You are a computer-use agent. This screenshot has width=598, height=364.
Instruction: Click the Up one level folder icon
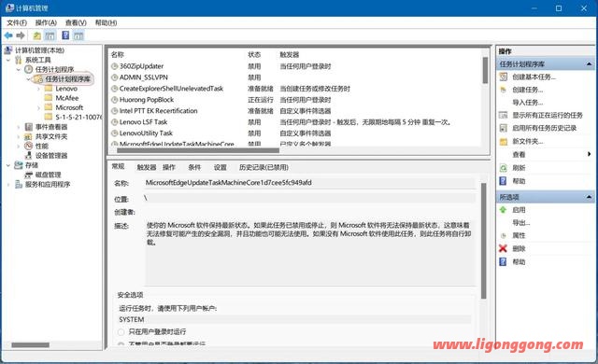[37, 35]
